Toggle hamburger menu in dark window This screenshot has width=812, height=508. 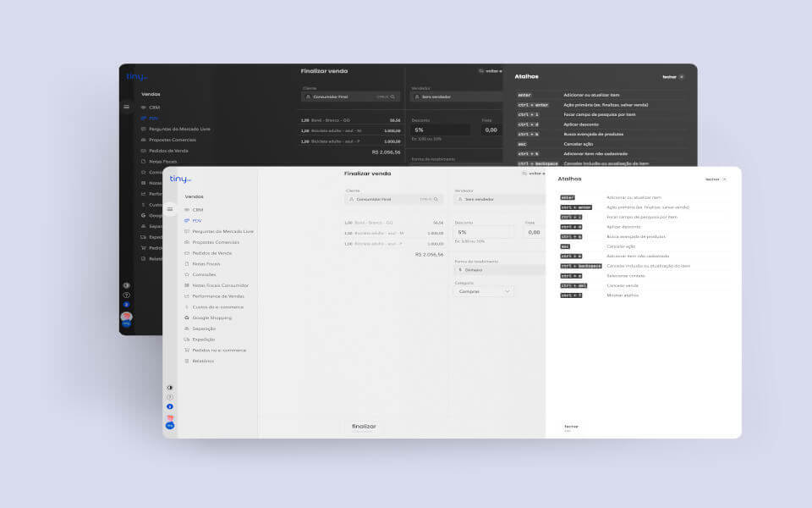point(126,107)
